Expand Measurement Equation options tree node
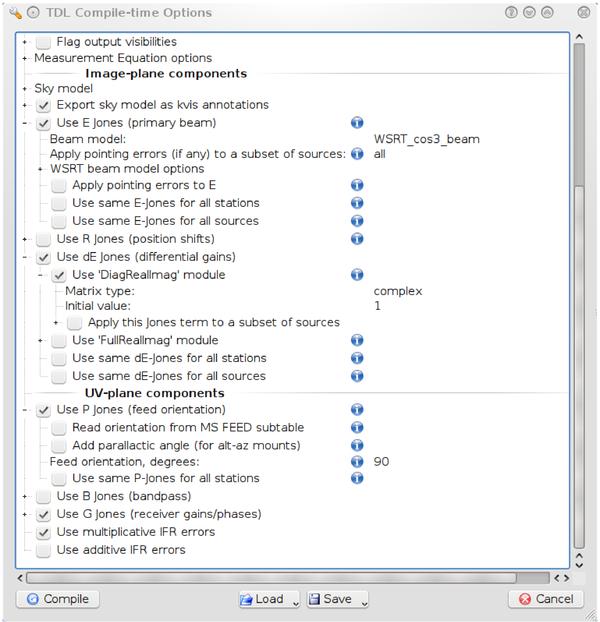This screenshot has height=622, width=600. tap(25, 59)
